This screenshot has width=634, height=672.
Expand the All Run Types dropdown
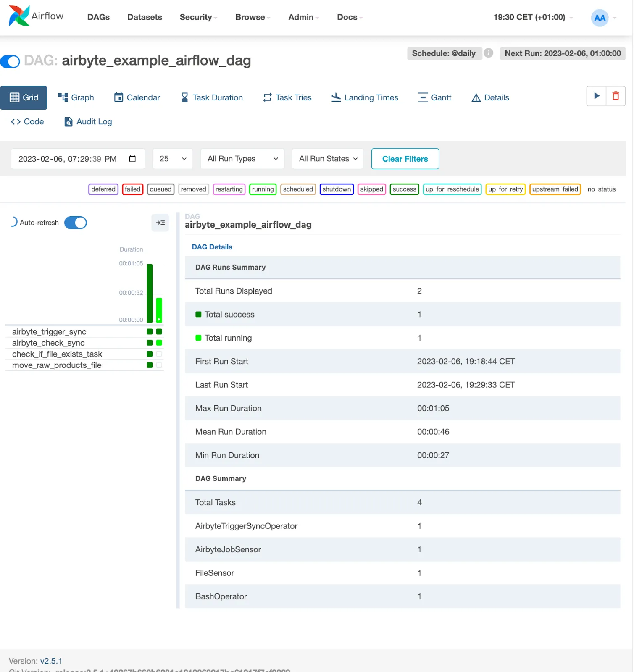(242, 159)
